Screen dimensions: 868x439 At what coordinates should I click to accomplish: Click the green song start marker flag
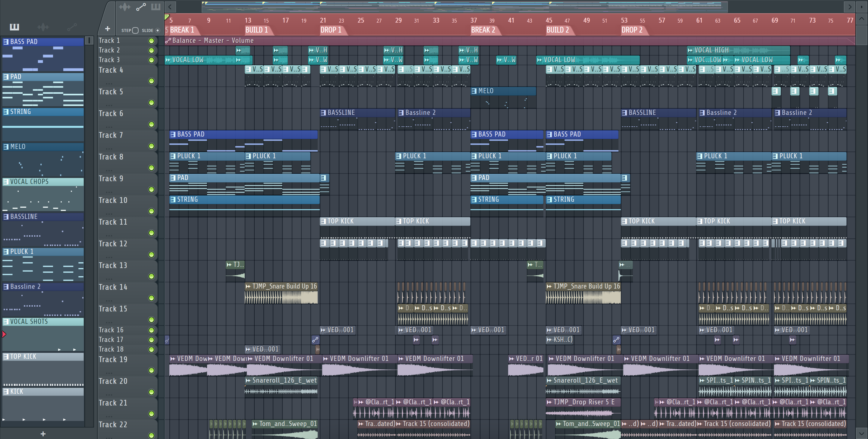tap(166, 17)
